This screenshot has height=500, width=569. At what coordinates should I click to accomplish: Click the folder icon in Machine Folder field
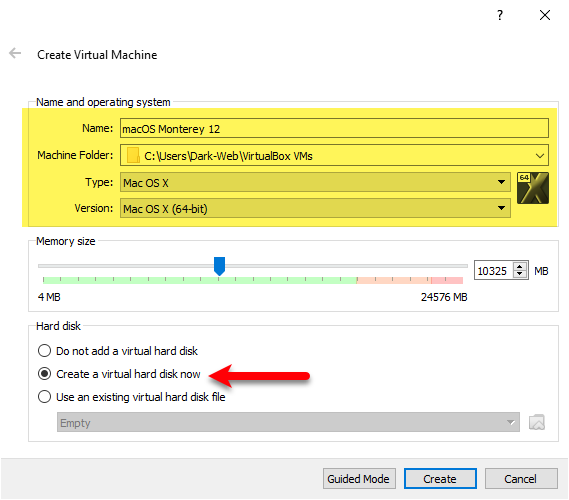[x=133, y=155]
